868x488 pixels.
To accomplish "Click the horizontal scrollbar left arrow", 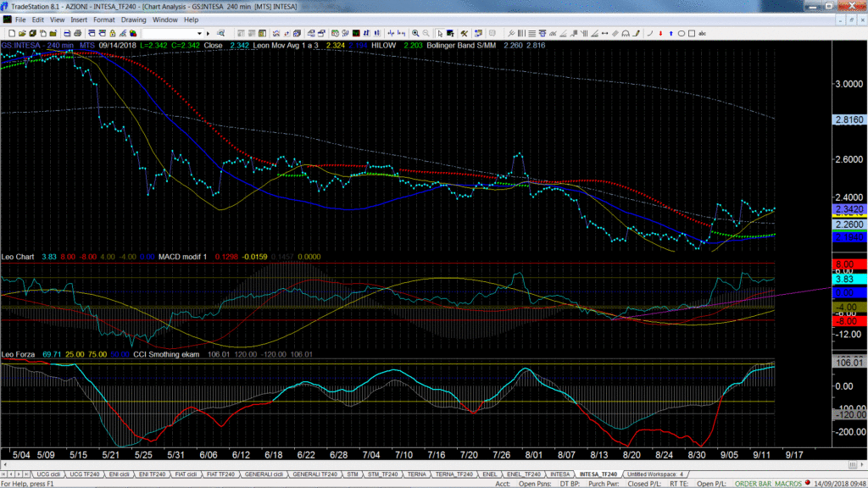I will click(5, 465).
